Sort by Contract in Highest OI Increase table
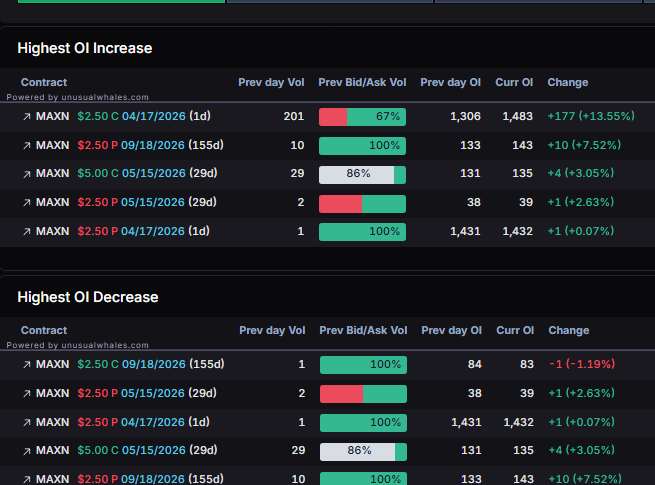The image size is (655, 485). (44, 82)
